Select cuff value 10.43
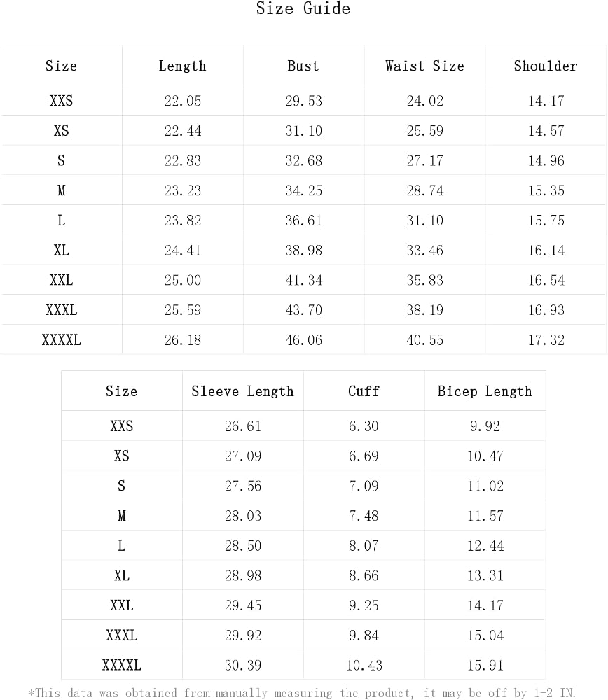 [x=364, y=666]
